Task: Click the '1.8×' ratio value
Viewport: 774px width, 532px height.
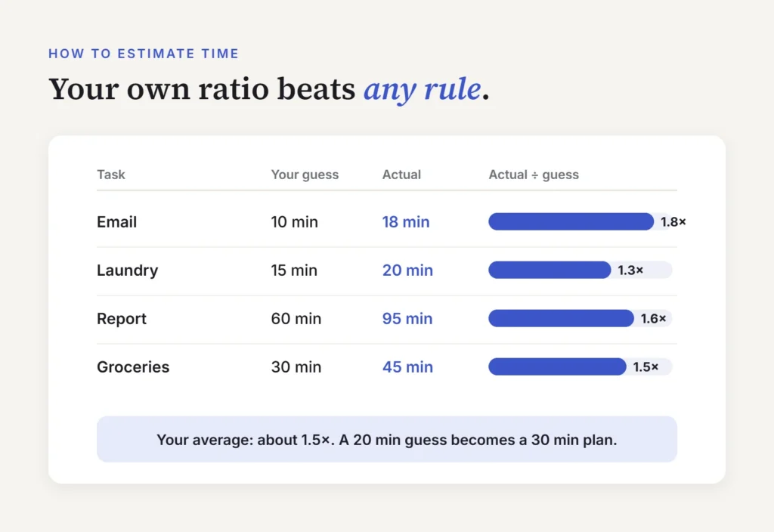Action: [x=673, y=222]
